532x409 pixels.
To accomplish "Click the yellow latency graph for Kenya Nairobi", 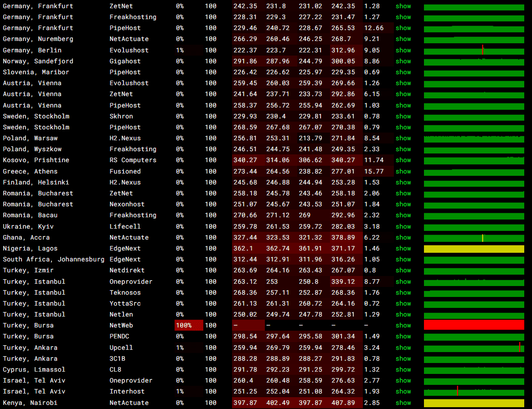I will coord(474,403).
